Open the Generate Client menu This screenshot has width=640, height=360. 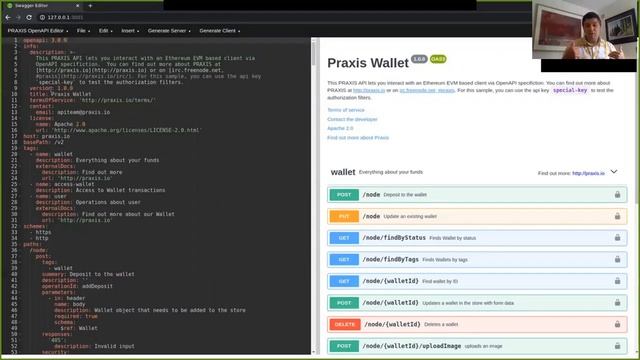tap(220, 31)
